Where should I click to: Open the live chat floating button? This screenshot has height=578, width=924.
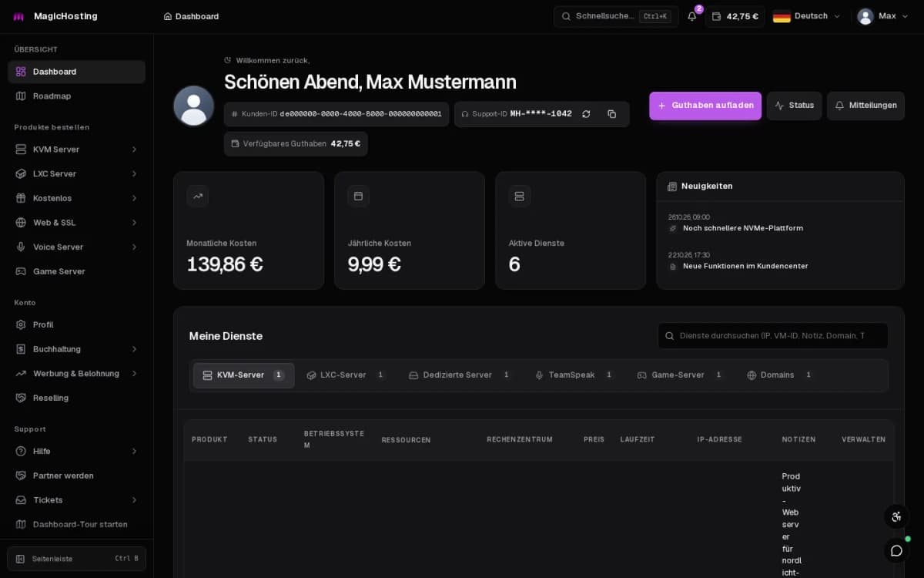click(x=896, y=550)
